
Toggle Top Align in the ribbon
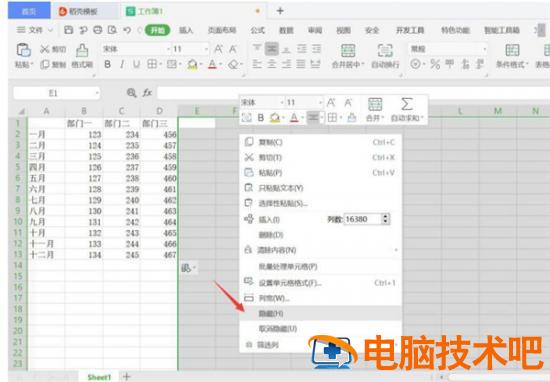tap(257, 49)
